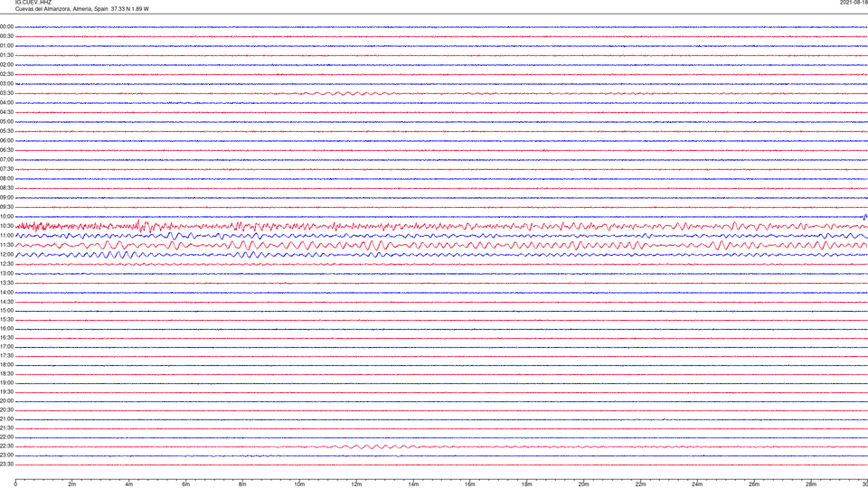Image resolution: width=868 pixels, height=488 pixels.
Task: Click the 20m axis tick label
Action: tap(583, 484)
